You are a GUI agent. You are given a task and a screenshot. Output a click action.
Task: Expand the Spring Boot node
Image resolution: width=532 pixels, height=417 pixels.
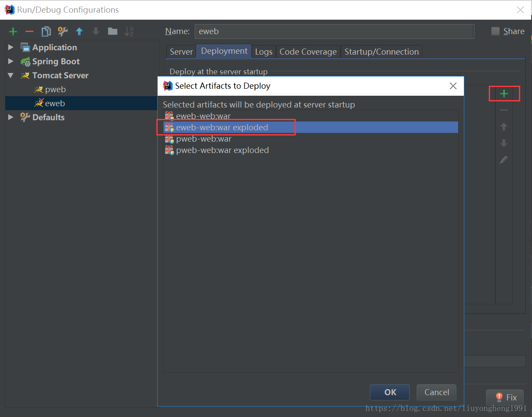pyautogui.click(x=11, y=61)
